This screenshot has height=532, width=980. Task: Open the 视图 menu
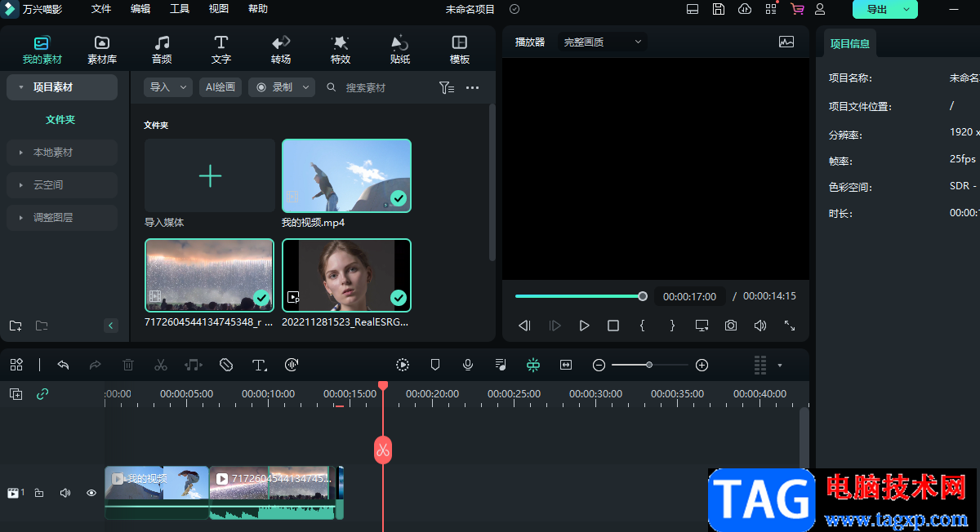point(219,9)
